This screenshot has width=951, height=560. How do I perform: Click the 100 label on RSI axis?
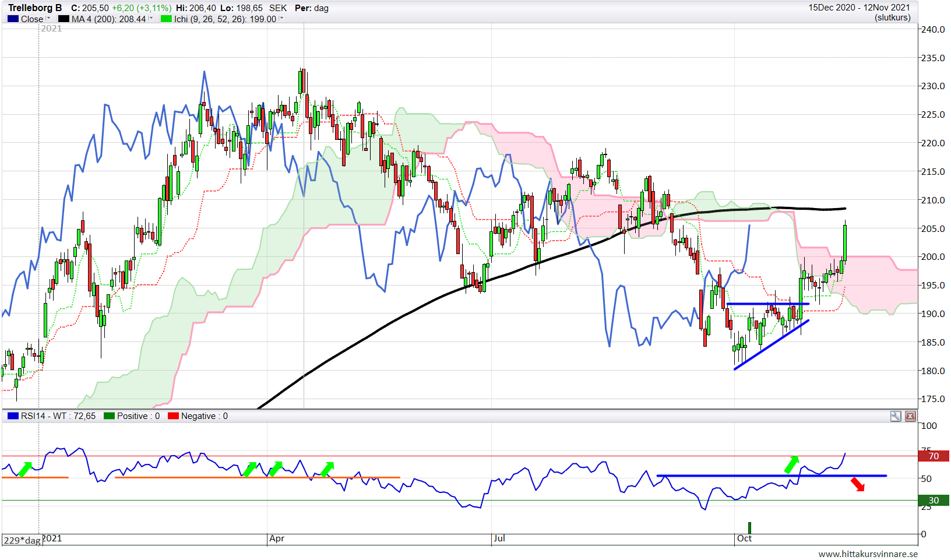coord(929,426)
